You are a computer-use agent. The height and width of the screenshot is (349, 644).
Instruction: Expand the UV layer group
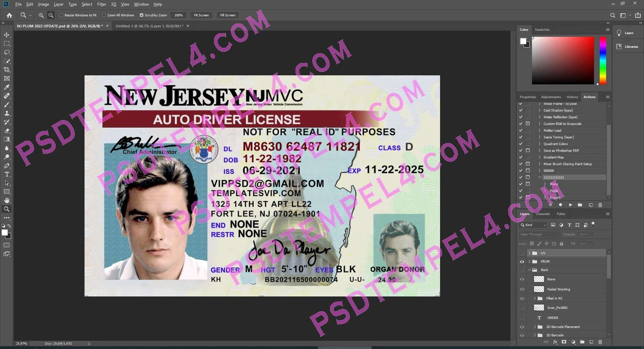tap(529, 253)
